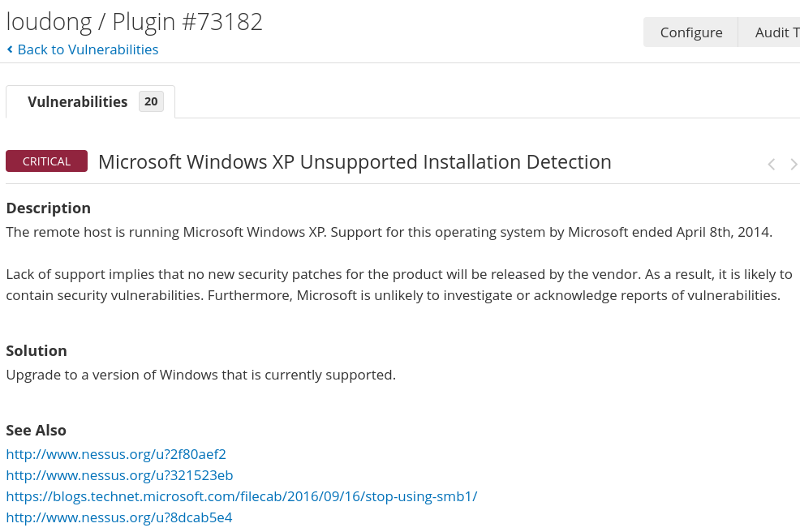This screenshot has height=532, width=800.
Task: Click the Solution section heading
Action: tap(37, 351)
